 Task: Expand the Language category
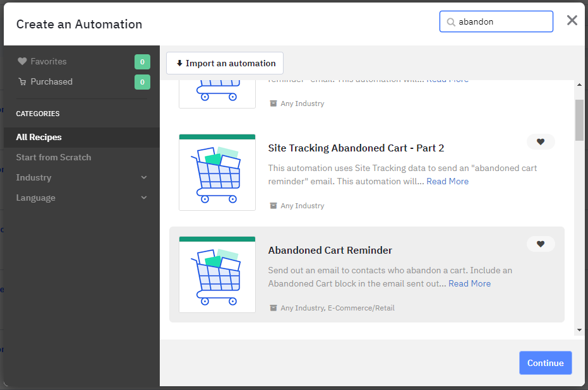[x=81, y=198]
